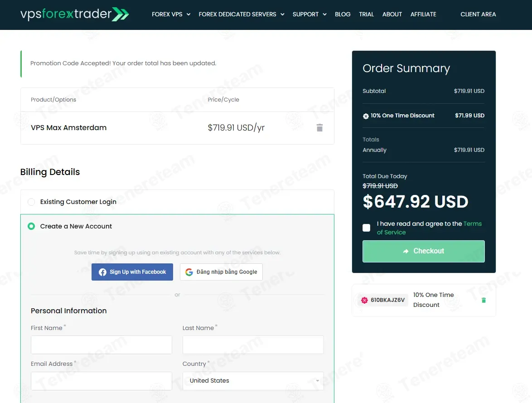Screen dimensions: 532x403
Task: Expand the Support menu
Action: tap(310, 15)
